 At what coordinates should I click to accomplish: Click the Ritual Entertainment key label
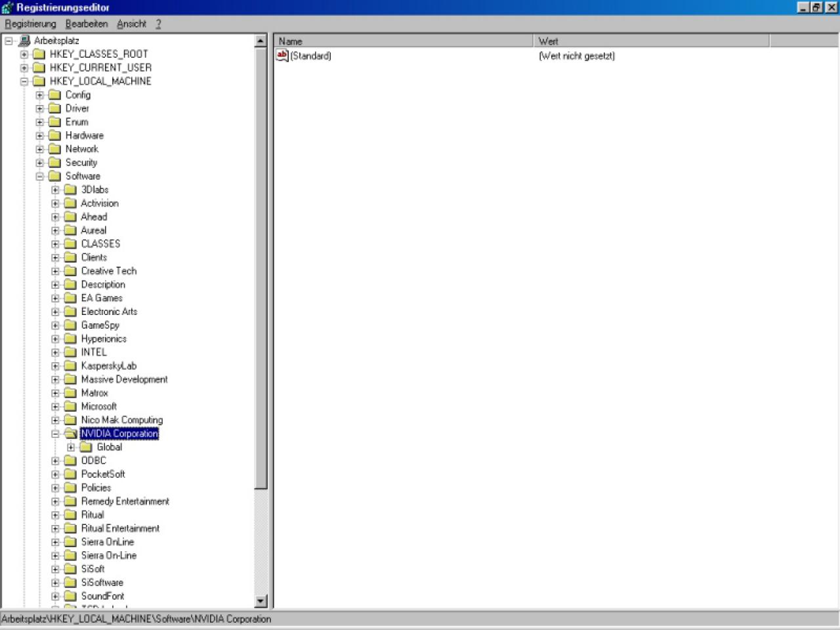tap(120, 528)
